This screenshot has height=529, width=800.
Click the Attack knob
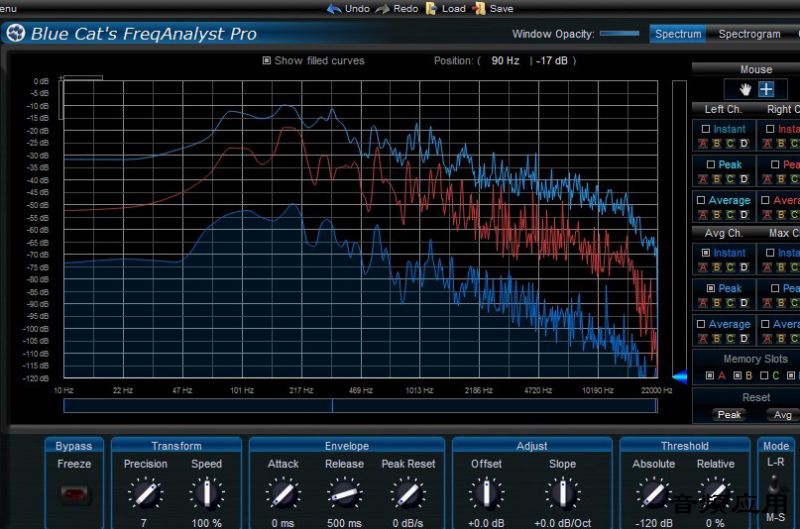point(283,494)
